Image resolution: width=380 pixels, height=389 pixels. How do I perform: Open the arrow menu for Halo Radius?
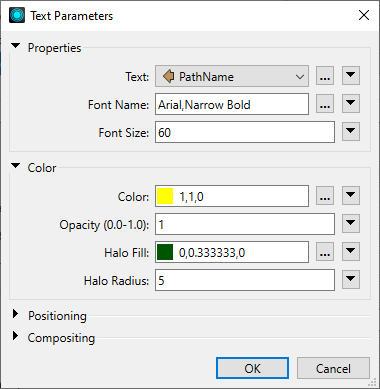(351, 280)
